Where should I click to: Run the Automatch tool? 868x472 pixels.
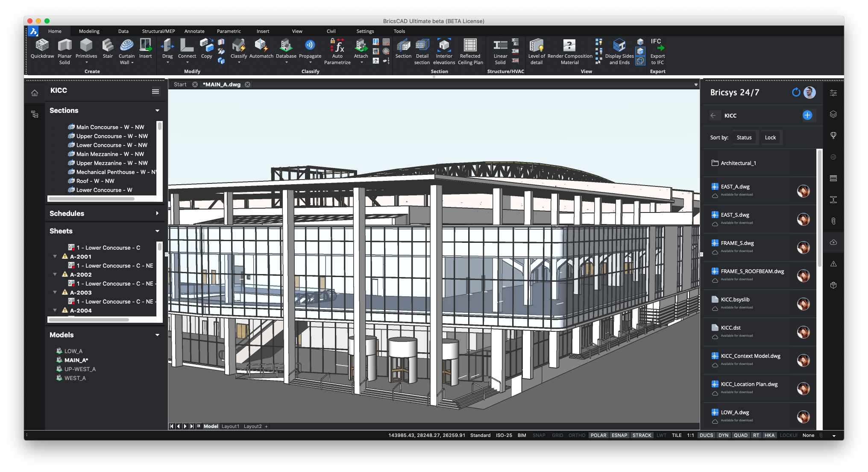click(x=261, y=49)
